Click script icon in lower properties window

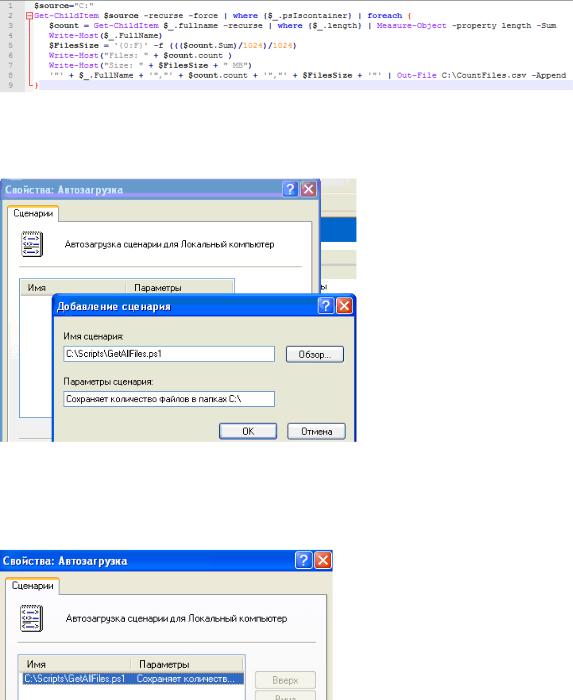pyautogui.click(x=32, y=618)
